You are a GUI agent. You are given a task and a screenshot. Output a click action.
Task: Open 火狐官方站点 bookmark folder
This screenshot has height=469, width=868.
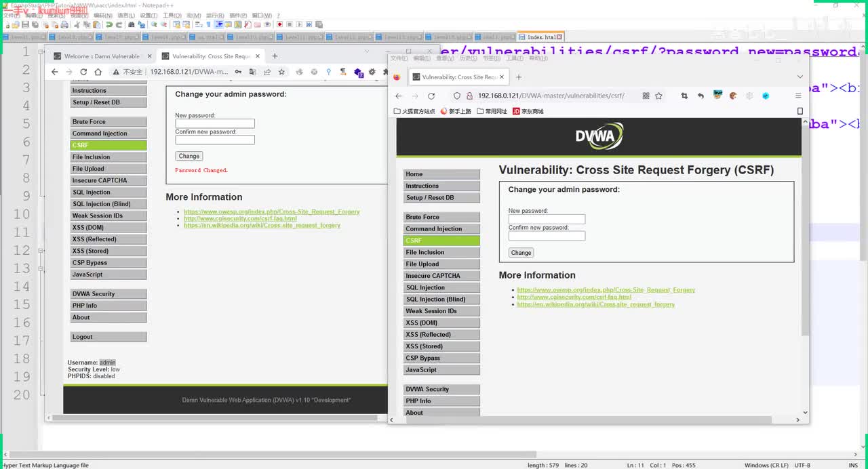tap(414, 111)
